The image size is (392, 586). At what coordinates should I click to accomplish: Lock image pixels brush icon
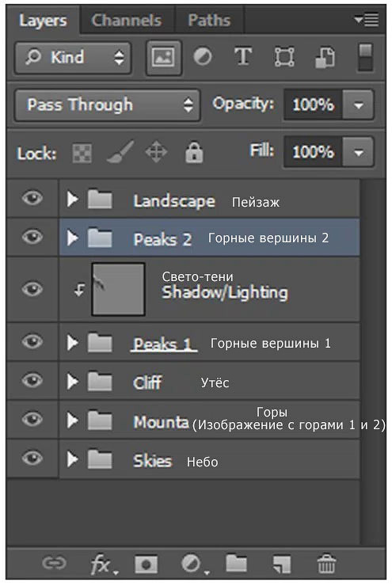(x=120, y=152)
